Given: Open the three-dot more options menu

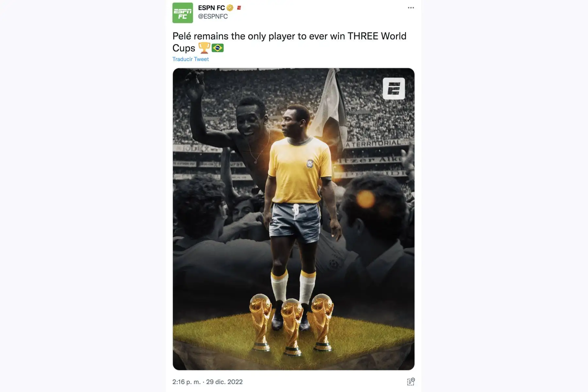Looking at the screenshot, I should coord(411,8).
